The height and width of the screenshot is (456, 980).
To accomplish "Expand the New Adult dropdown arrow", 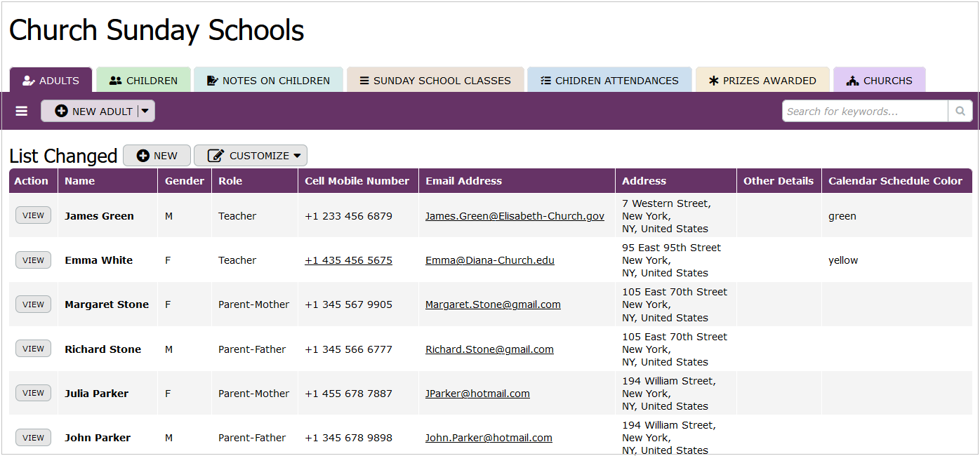I will (145, 111).
